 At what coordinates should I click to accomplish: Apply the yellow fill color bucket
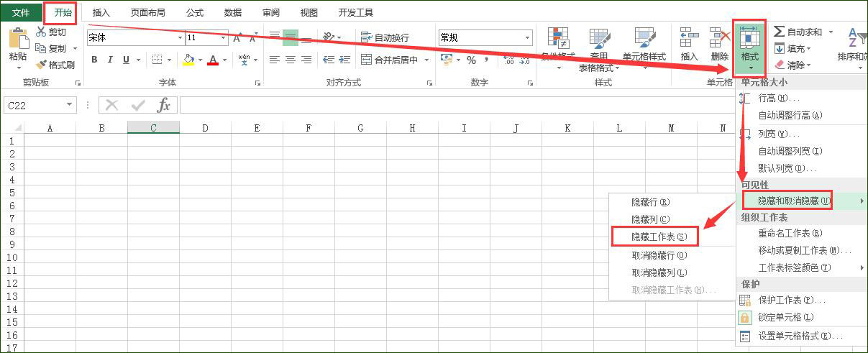(x=188, y=60)
